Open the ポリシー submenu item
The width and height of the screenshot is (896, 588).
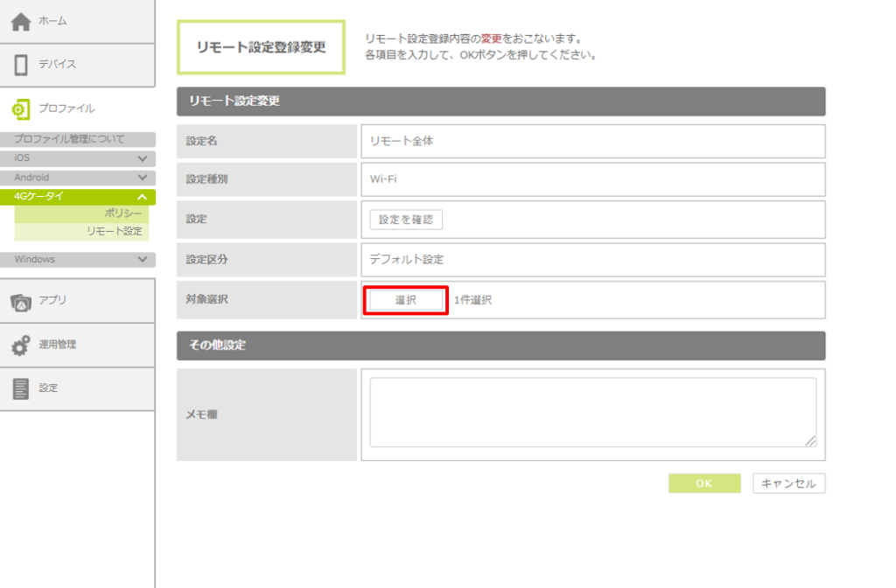[x=126, y=213]
